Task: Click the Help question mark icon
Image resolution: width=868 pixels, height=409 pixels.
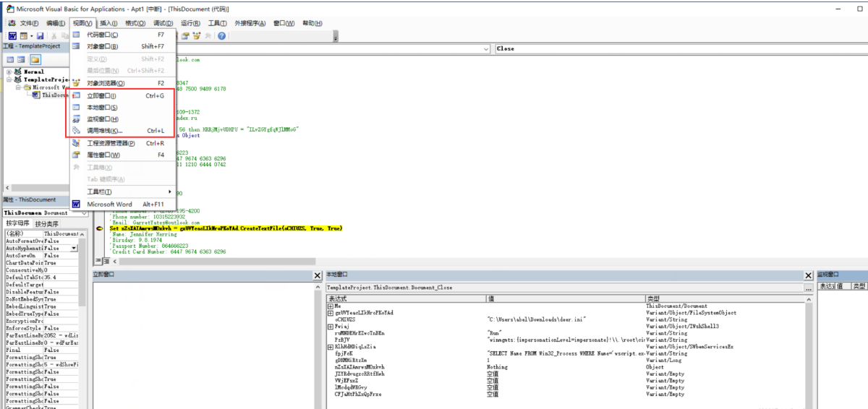Action: (x=221, y=35)
